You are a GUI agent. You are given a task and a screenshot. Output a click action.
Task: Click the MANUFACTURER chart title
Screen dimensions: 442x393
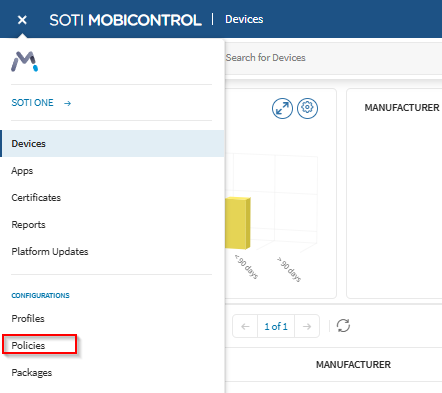pyautogui.click(x=402, y=108)
